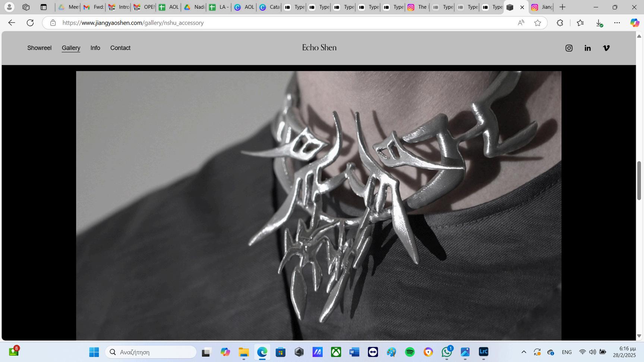Open the volume control in system tray
644x362 pixels.
click(592, 352)
